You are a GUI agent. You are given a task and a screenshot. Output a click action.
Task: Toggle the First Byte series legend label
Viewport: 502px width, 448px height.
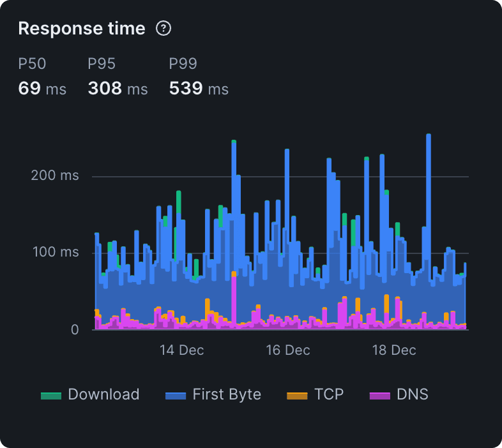tap(227, 394)
